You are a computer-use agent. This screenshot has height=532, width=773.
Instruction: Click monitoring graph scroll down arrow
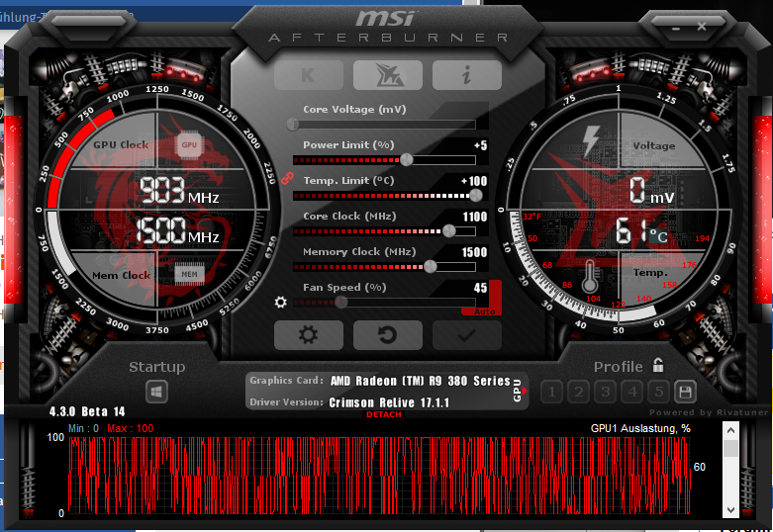pos(730,510)
